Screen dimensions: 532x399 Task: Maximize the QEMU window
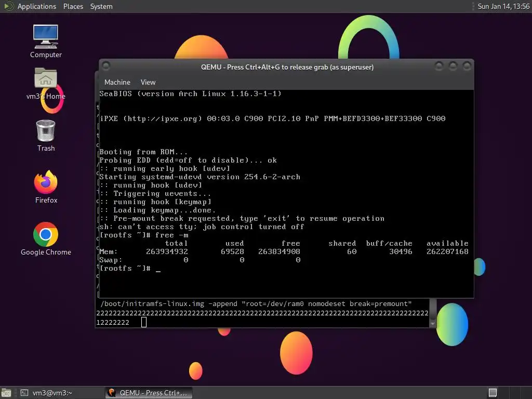pos(453,66)
